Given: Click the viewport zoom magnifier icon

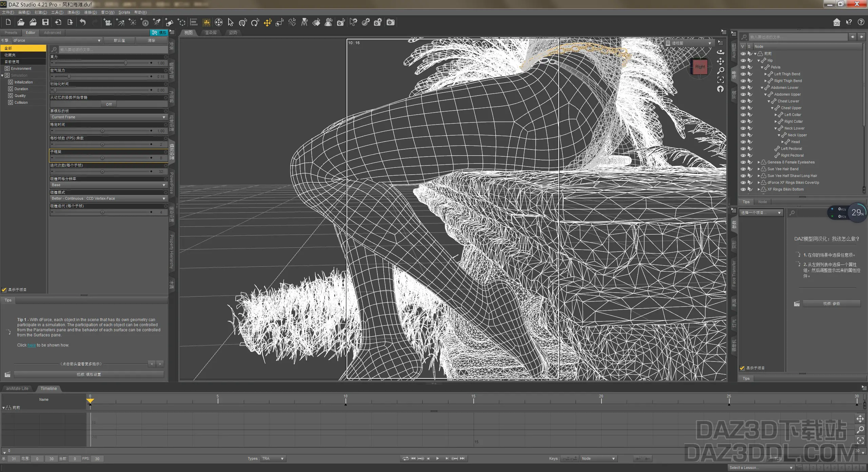Looking at the screenshot, I should click(x=721, y=71).
